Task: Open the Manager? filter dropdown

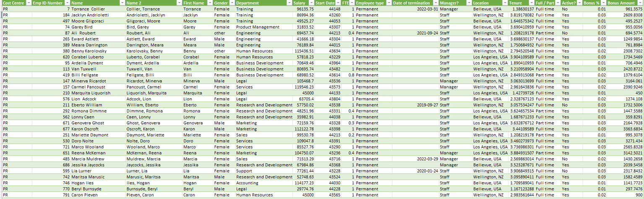Action: (469, 3)
